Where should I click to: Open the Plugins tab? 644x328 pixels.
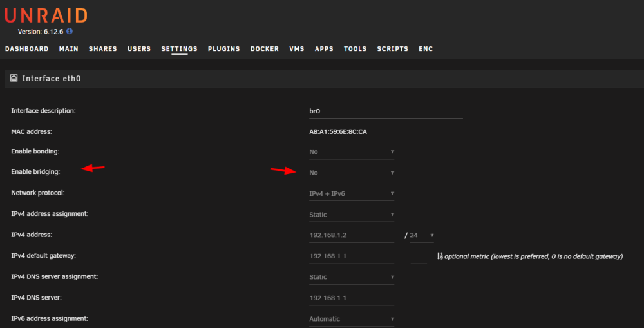tap(224, 49)
